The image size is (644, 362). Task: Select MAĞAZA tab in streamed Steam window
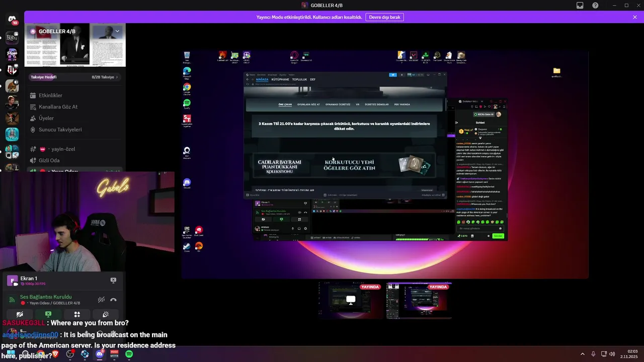pyautogui.click(x=262, y=79)
